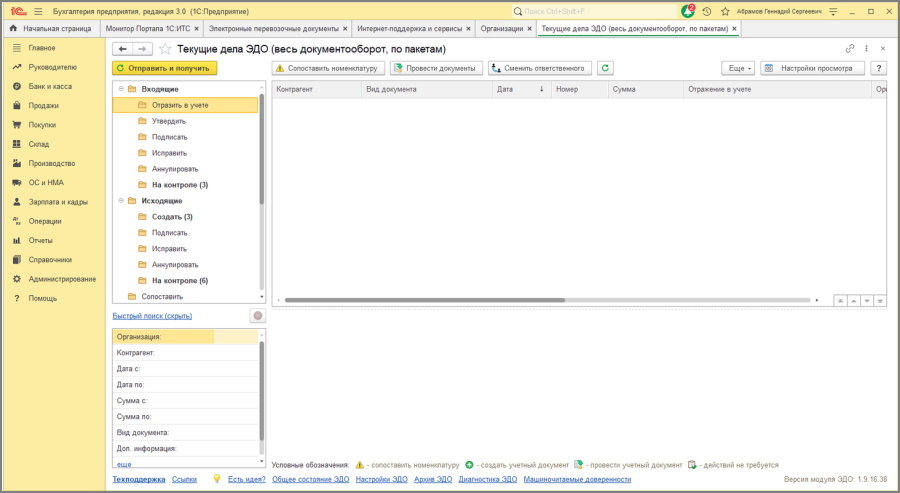The height and width of the screenshot is (493, 900).
Task: Open notifications bell with badge
Action: (x=688, y=11)
